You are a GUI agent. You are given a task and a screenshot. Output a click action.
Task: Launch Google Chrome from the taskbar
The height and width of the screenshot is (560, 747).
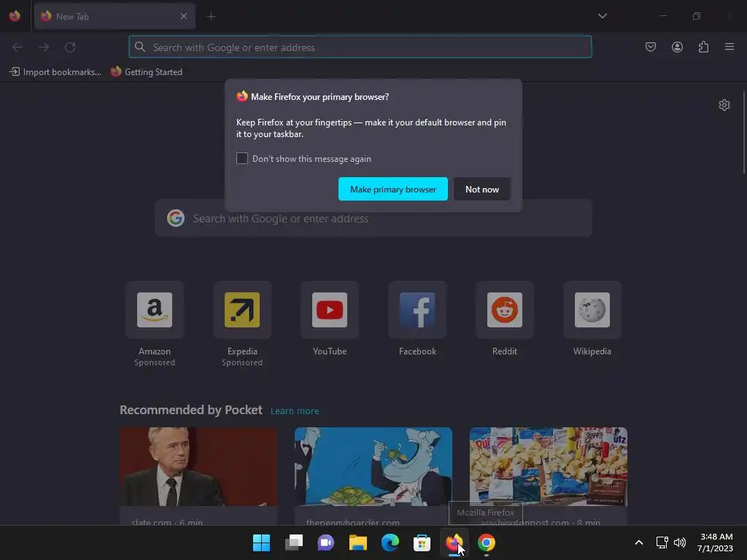[x=487, y=542]
